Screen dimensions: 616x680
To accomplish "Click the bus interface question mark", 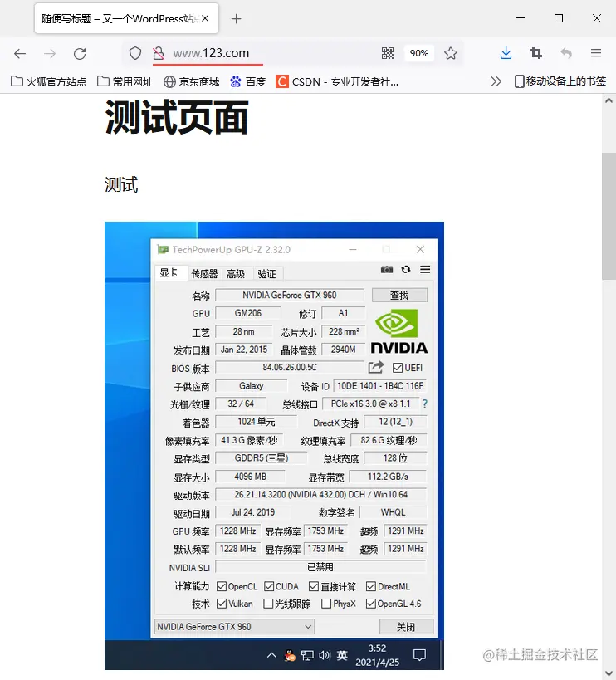I will [x=425, y=404].
